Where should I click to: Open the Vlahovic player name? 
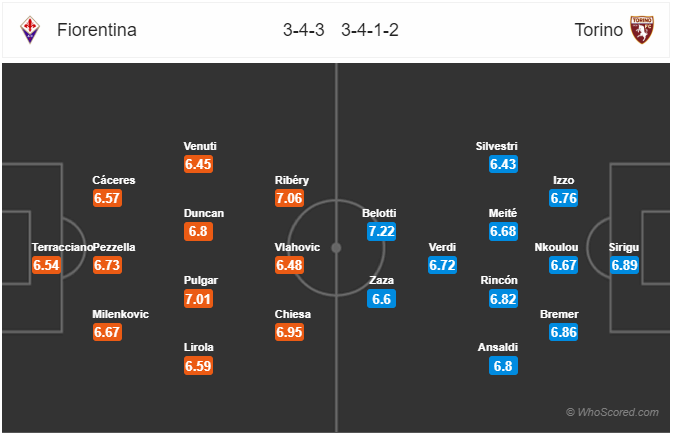297,247
